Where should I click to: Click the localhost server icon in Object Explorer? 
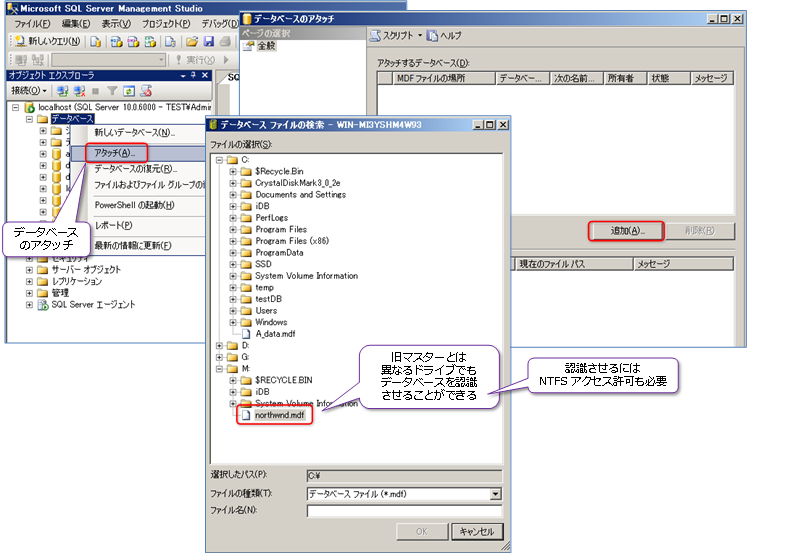click(x=30, y=107)
